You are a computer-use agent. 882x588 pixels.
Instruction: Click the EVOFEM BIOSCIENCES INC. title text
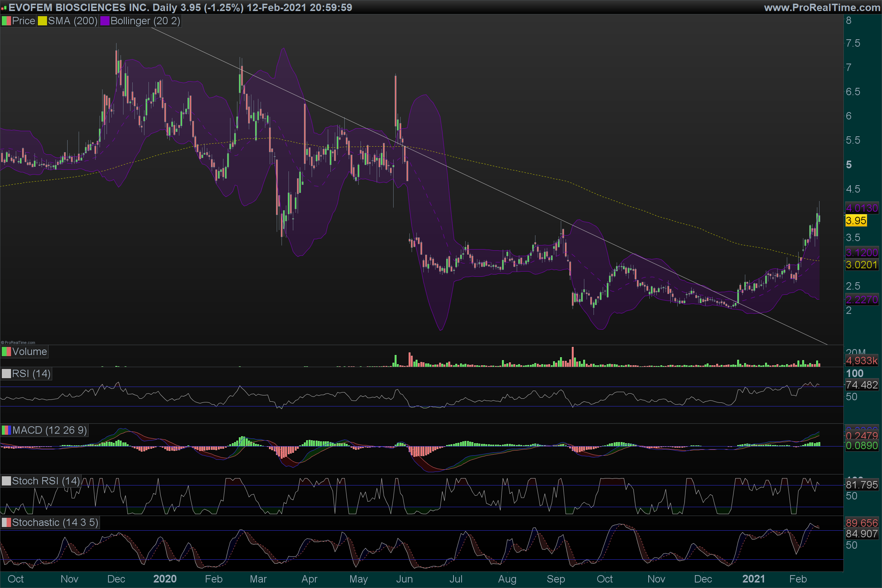click(x=79, y=7)
